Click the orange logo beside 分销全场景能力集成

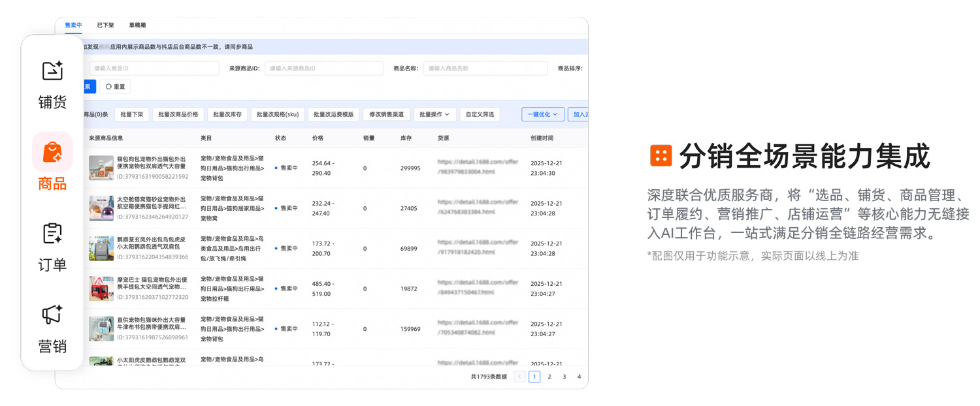tap(661, 155)
